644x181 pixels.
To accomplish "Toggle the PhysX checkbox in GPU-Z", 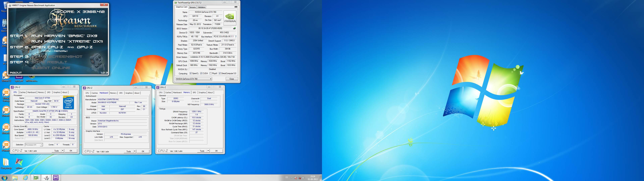I will click(210, 74).
